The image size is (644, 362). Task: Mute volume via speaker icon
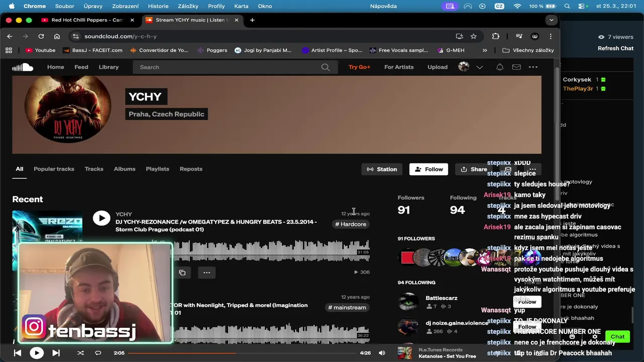pos(382,353)
